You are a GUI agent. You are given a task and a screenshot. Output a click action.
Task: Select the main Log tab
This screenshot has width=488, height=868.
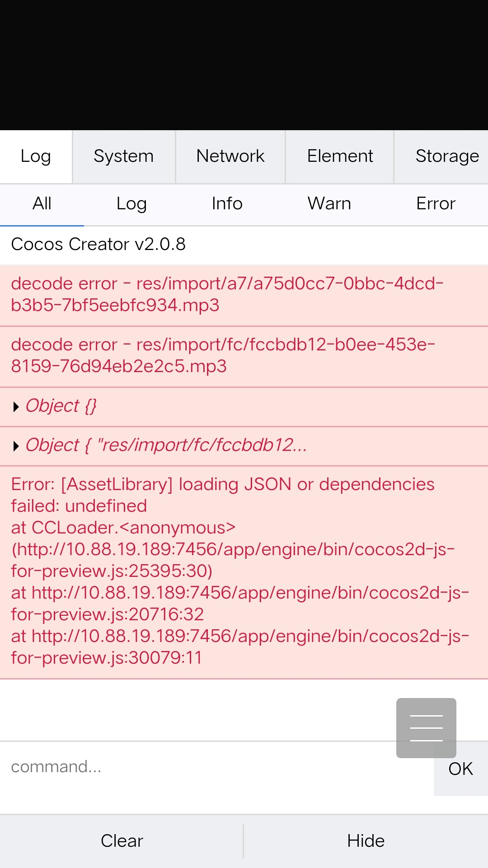[x=36, y=156]
